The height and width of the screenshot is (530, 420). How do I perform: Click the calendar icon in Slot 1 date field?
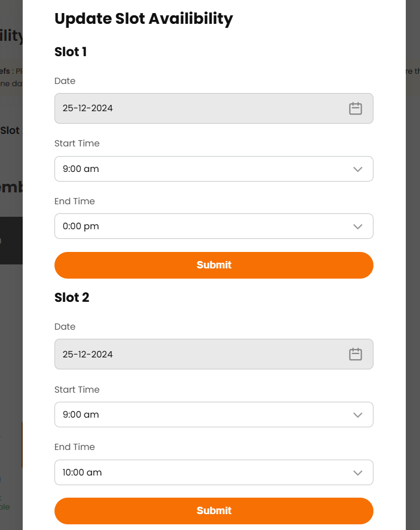tap(355, 108)
